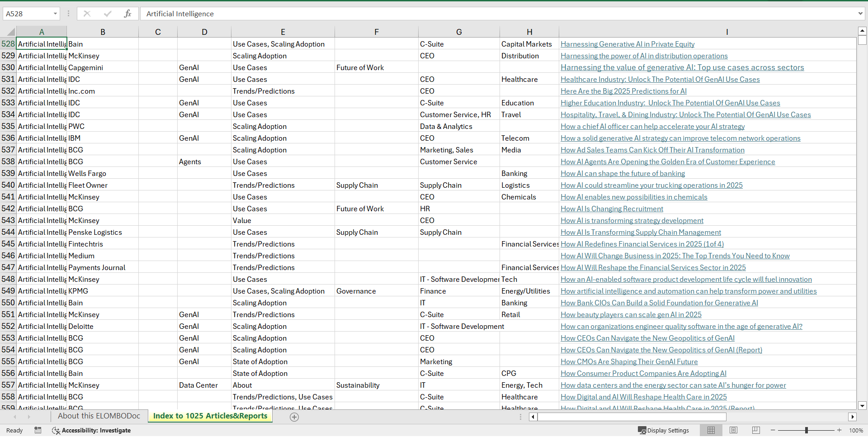Open How AI enables new possibilities in chemicals
Viewport: 868px width, 437px height.
point(634,197)
